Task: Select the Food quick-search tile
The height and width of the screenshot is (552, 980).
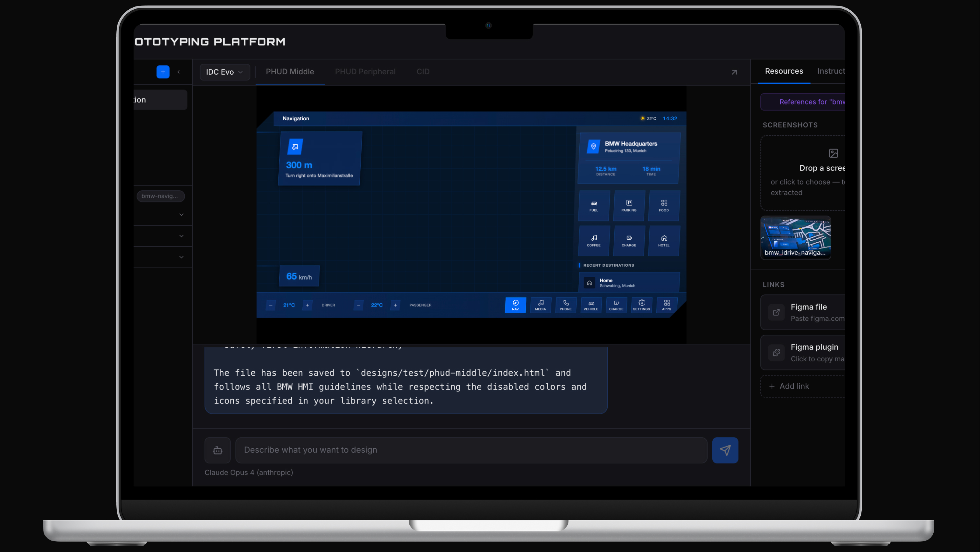Action: pyautogui.click(x=664, y=206)
